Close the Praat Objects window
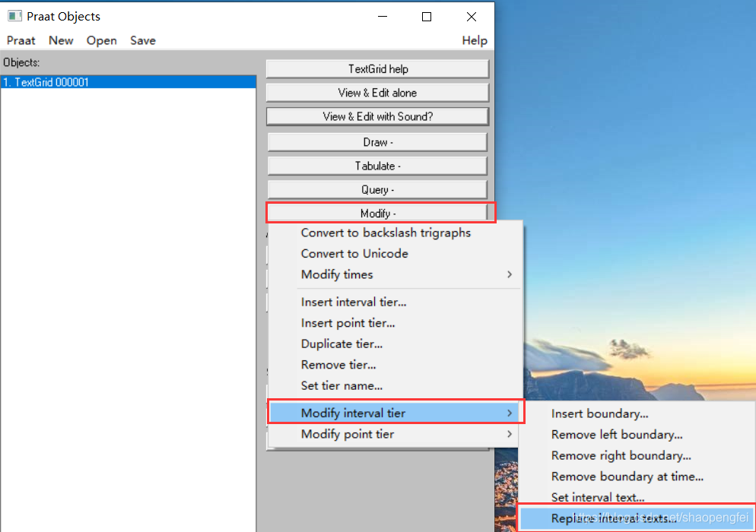Viewport: 756px width, 532px height. [471, 17]
